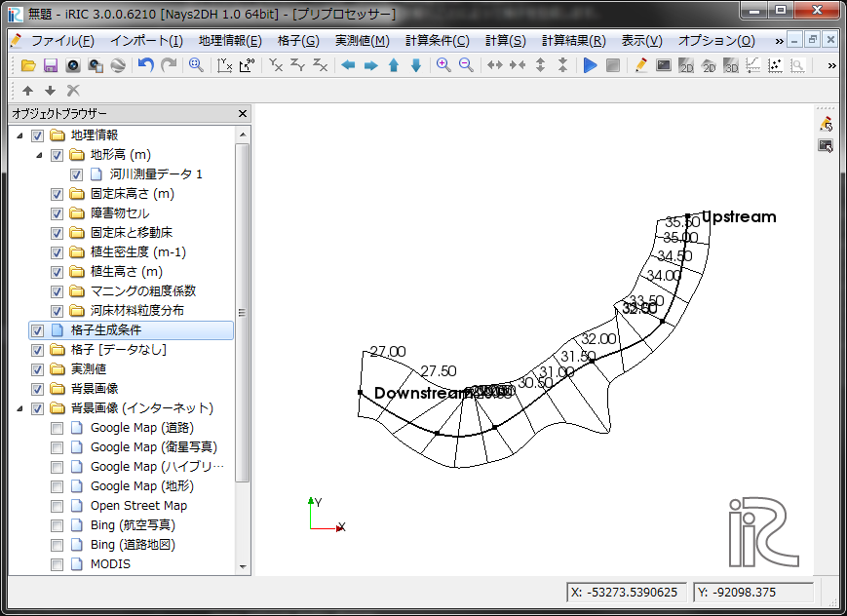Click object browser scrollbar down arrow
Screen dimensions: 847x616
pyautogui.click(x=243, y=567)
